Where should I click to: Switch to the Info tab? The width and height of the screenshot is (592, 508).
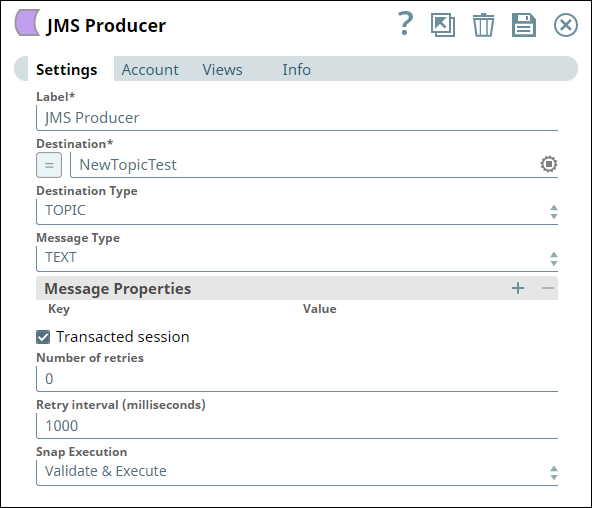296,70
